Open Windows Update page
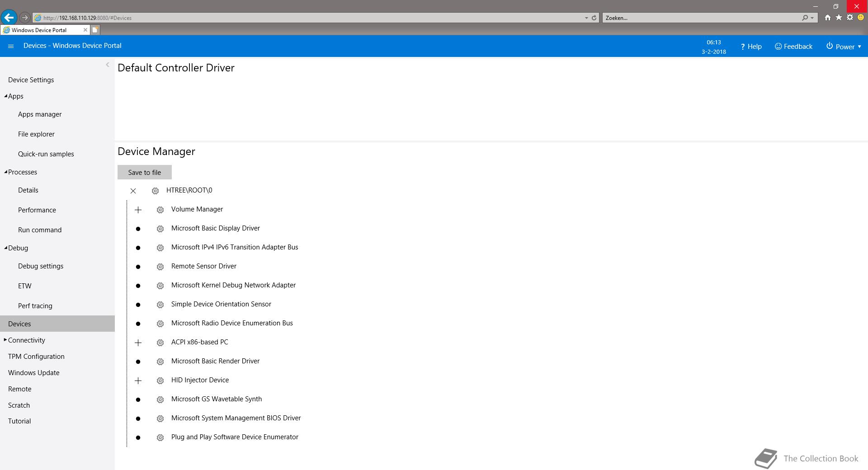This screenshot has width=868, height=470. click(x=34, y=373)
